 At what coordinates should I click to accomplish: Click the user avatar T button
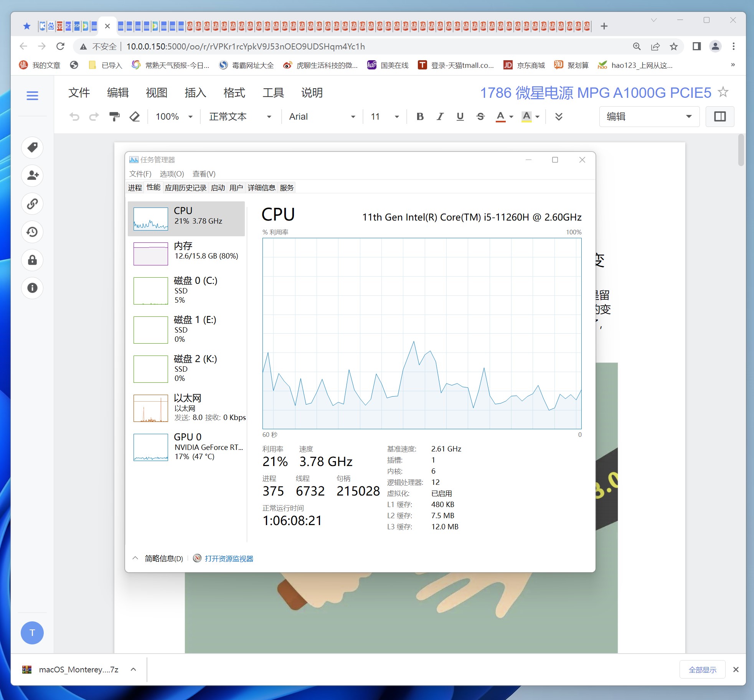click(x=32, y=632)
